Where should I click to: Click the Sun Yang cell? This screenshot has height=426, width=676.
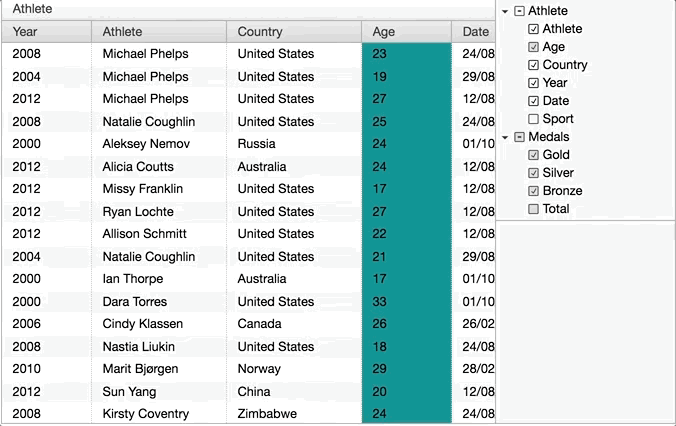point(159,392)
